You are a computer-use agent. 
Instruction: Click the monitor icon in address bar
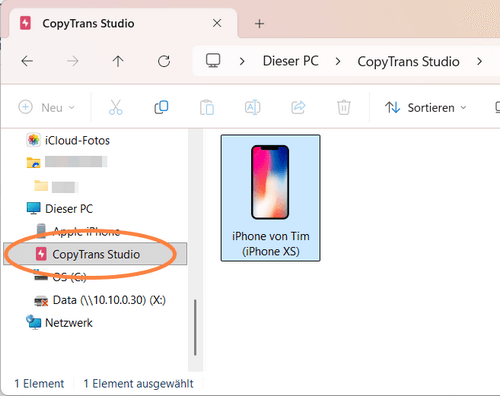click(x=213, y=61)
